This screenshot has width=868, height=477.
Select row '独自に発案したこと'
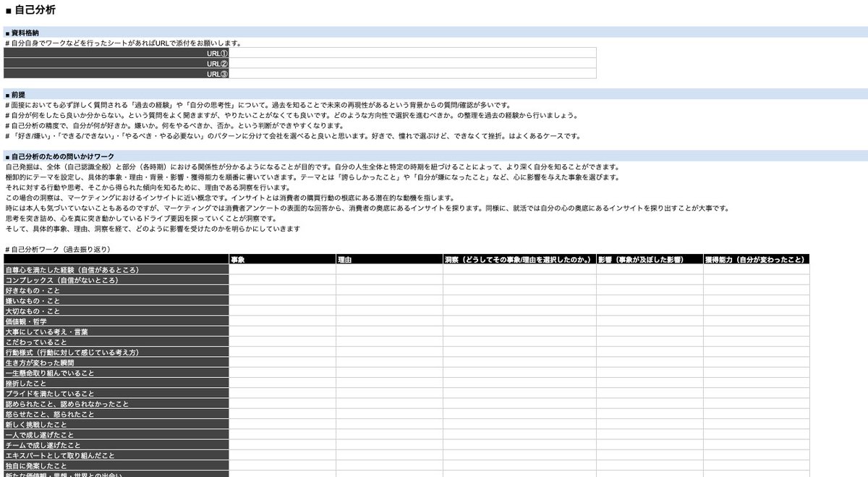point(116,466)
